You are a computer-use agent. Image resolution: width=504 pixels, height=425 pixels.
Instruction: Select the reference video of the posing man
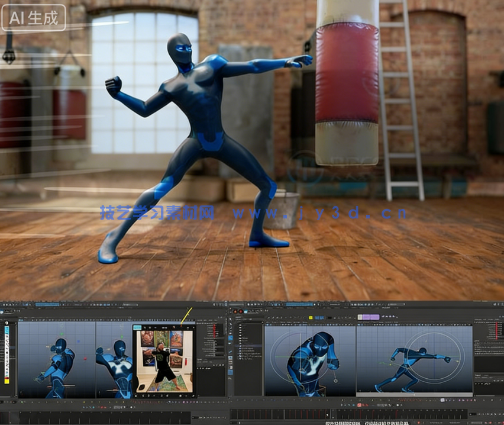coord(164,361)
